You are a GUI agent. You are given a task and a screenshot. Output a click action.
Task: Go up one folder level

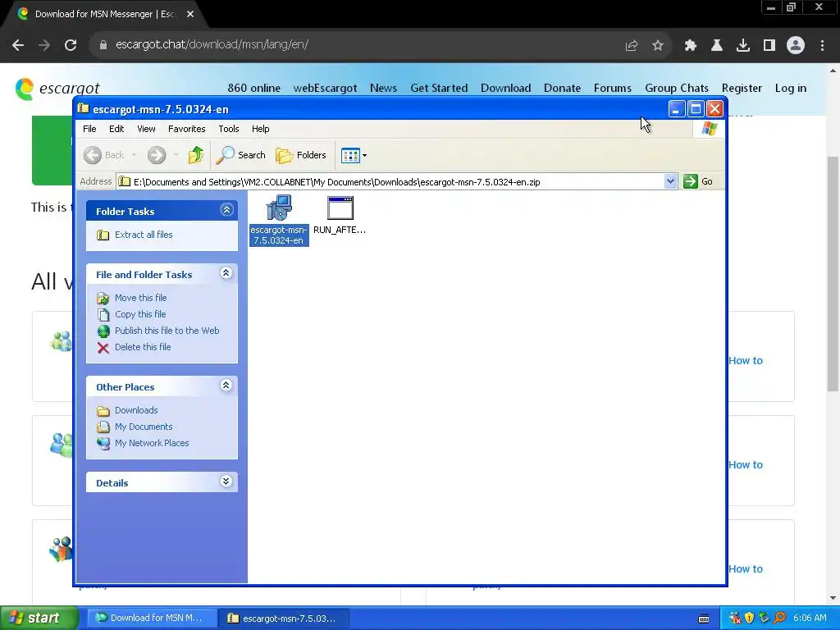(196, 155)
